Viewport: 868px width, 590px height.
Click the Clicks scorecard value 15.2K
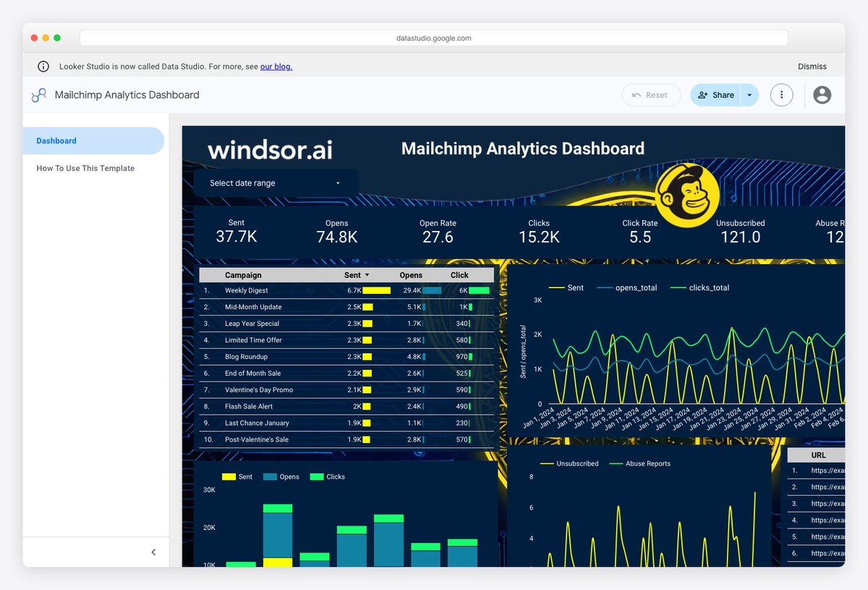539,237
